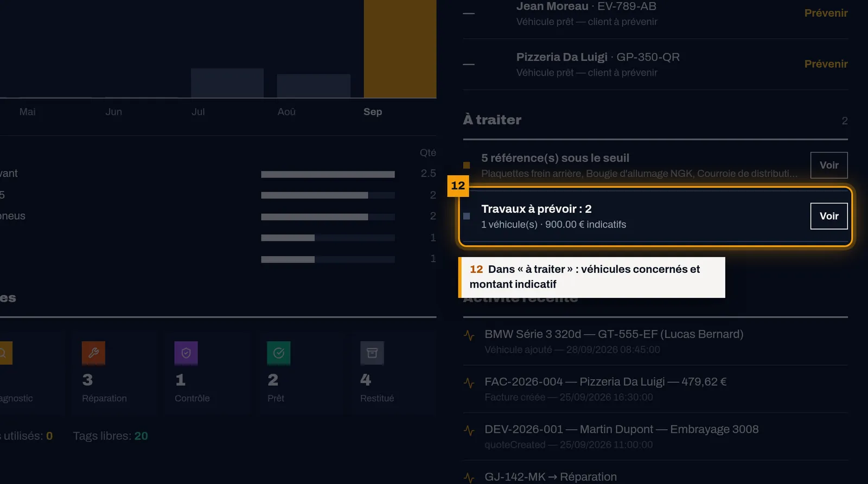The width and height of the screenshot is (868, 484).
Task: Click activity pulse icon beside DEV-2026-001
Action: (469, 431)
